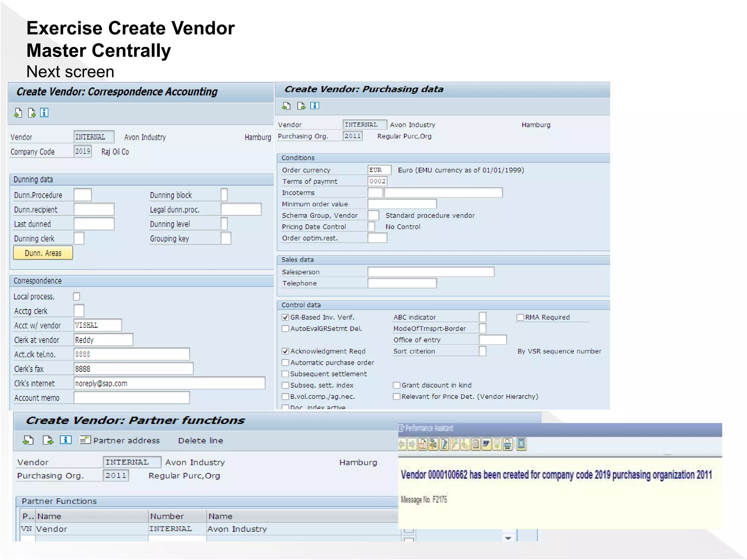Click Salesperson input field

431,272
